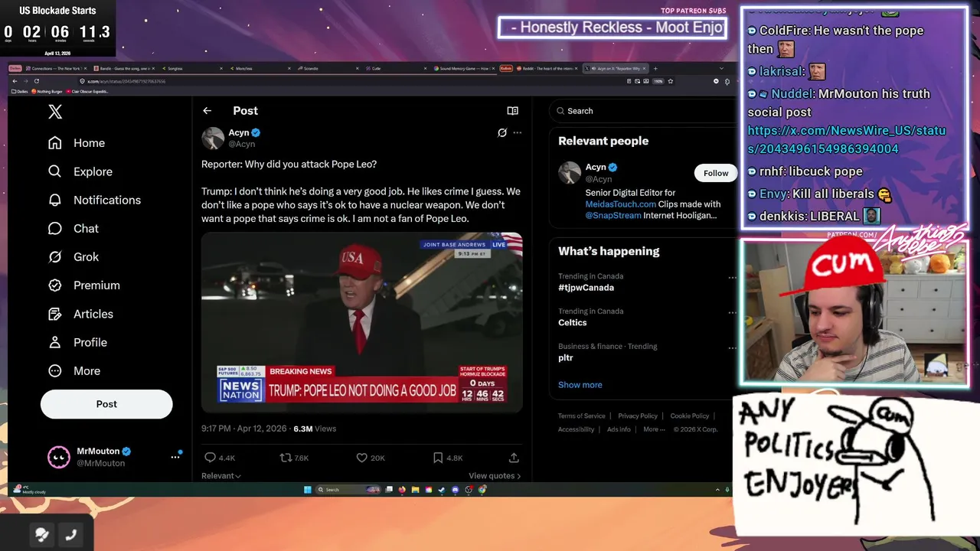Open Explore in the sidebar

80,171
